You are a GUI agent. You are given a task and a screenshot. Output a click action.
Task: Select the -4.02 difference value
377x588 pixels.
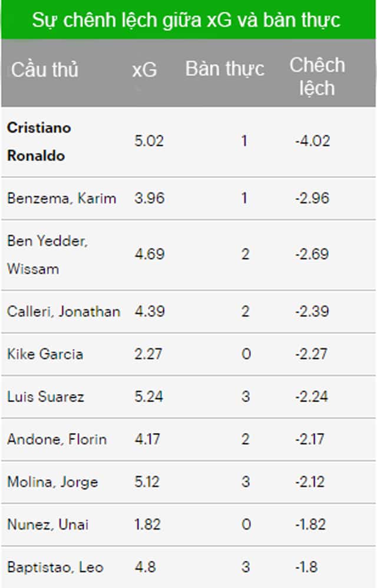[313, 141]
